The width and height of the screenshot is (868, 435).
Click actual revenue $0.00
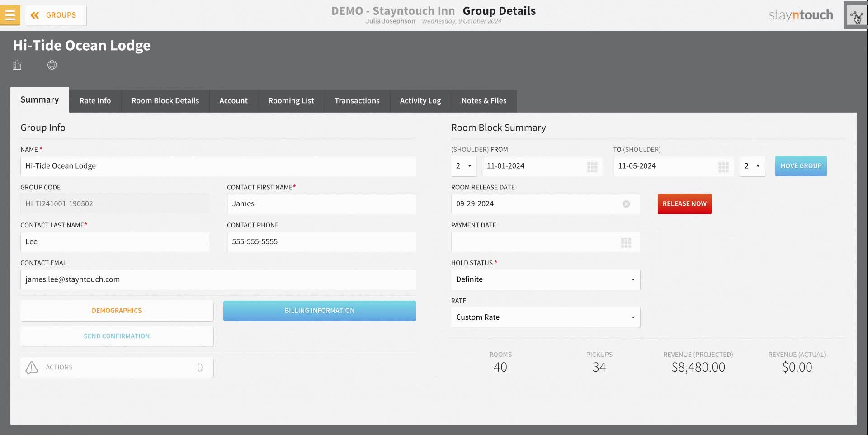point(797,367)
